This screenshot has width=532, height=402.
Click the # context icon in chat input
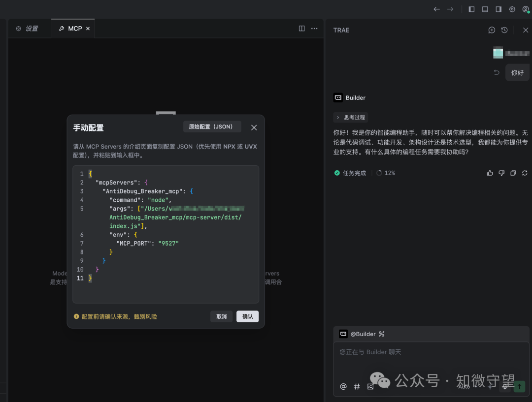[357, 386]
